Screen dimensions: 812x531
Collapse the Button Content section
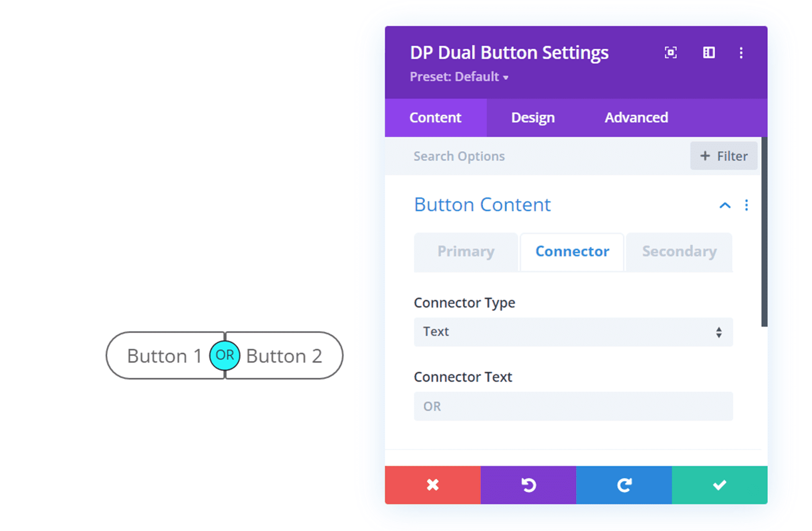[x=725, y=205]
